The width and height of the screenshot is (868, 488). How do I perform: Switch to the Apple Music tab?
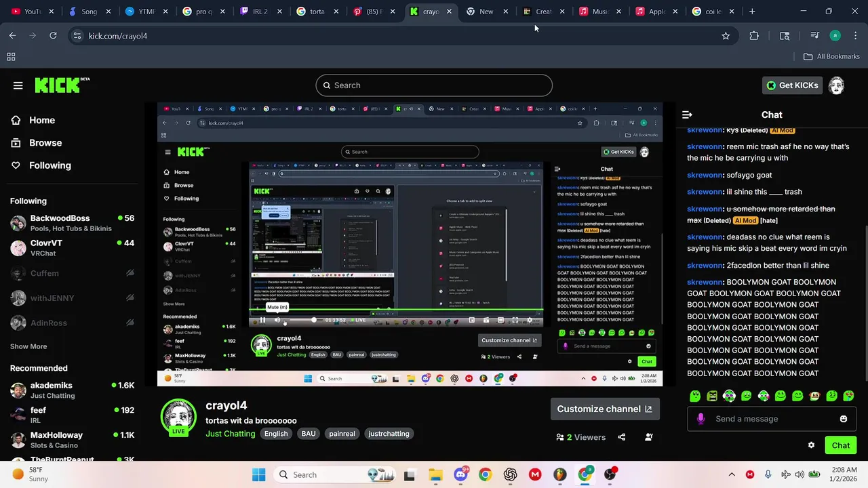click(x=656, y=12)
